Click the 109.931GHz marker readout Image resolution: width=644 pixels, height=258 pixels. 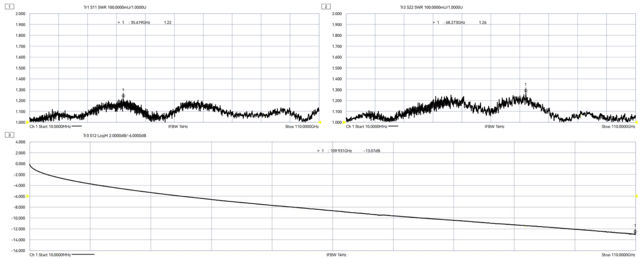(x=341, y=151)
